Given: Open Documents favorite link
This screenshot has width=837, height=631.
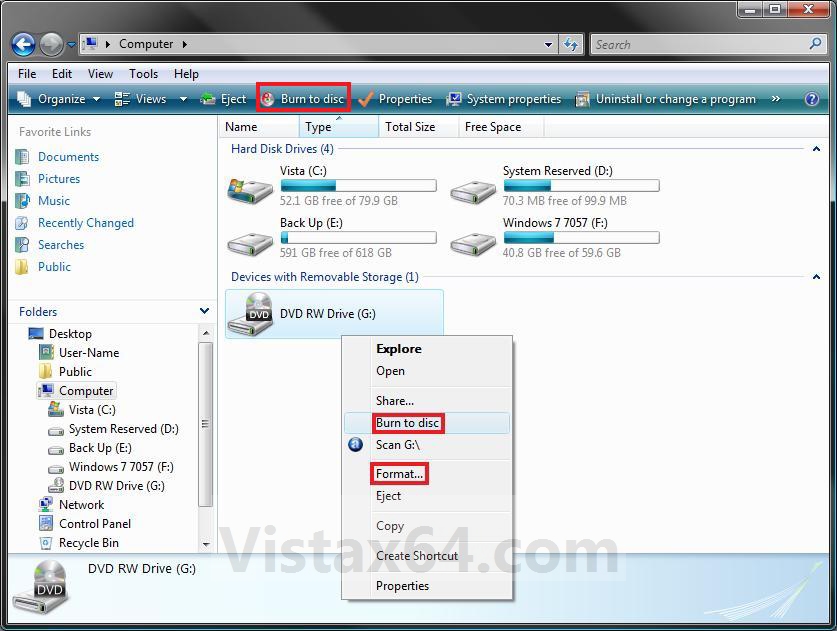Looking at the screenshot, I should click(x=68, y=157).
